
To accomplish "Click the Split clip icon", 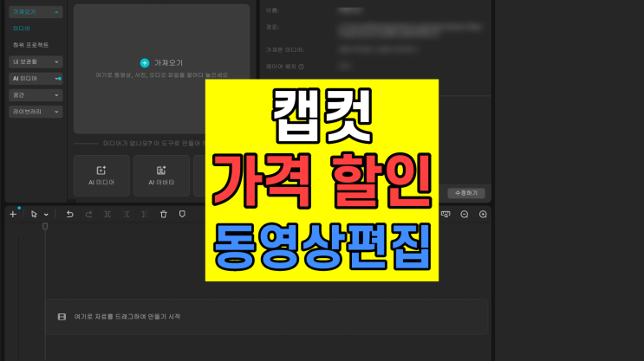I will point(107,214).
